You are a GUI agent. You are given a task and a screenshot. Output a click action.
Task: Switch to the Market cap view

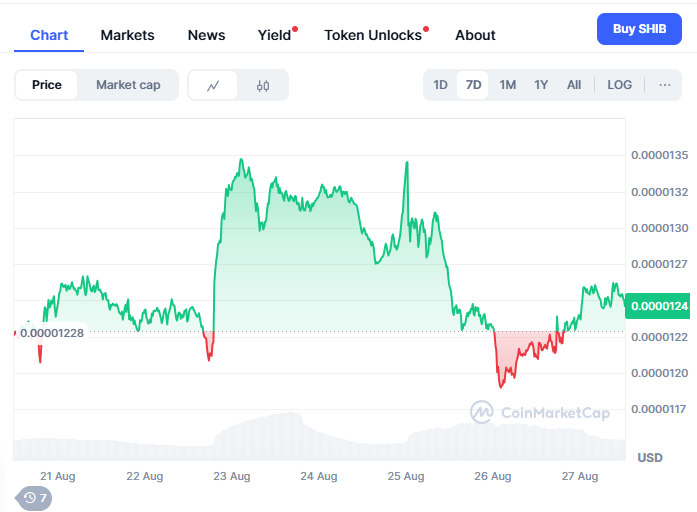pos(128,85)
